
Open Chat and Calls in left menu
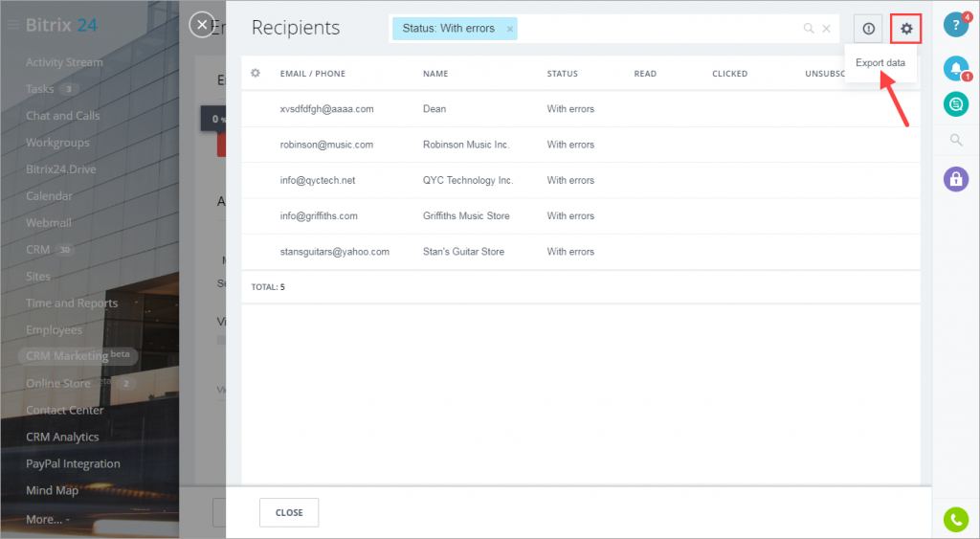click(62, 116)
